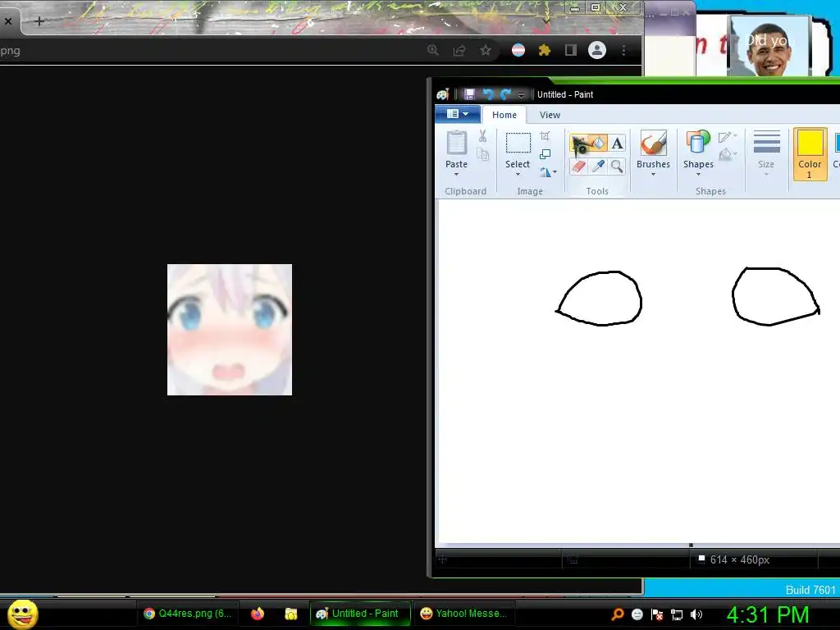The height and width of the screenshot is (630, 840).
Task: Open the Customize Quick Access Toolbar arrow
Action: pos(521,95)
